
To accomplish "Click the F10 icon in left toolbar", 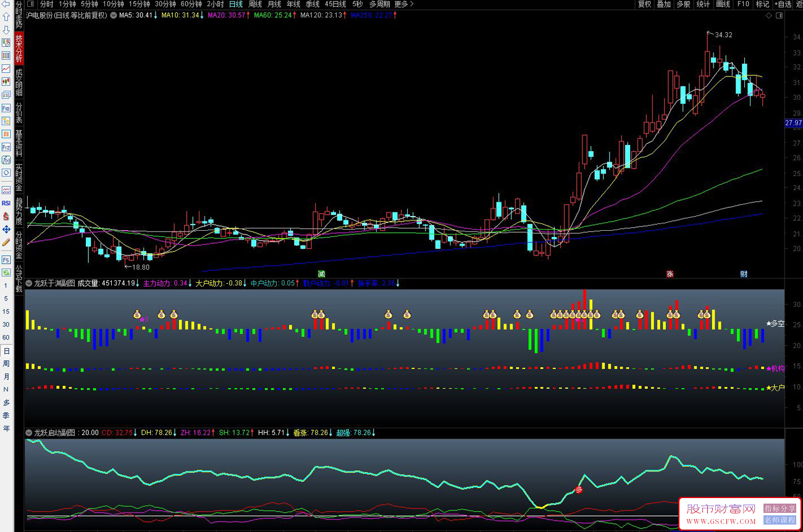I will 6,108.
